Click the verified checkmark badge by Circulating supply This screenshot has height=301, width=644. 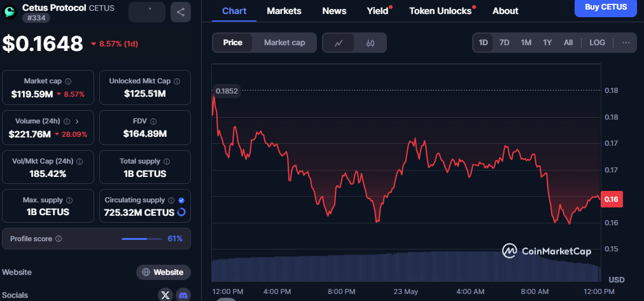click(x=181, y=200)
